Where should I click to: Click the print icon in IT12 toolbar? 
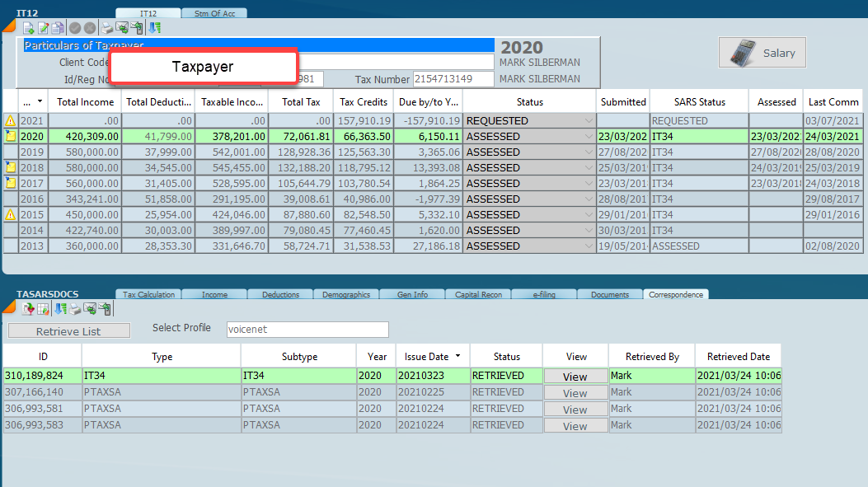[x=107, y=28]
